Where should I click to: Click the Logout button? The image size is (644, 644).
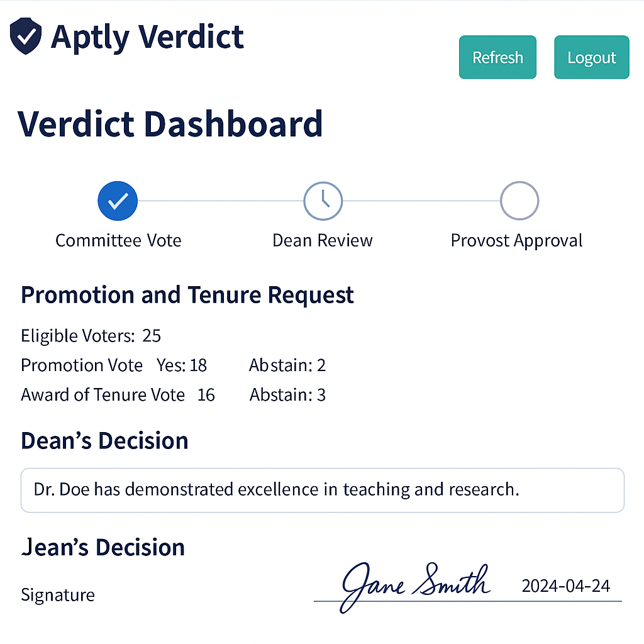point(591,57)
